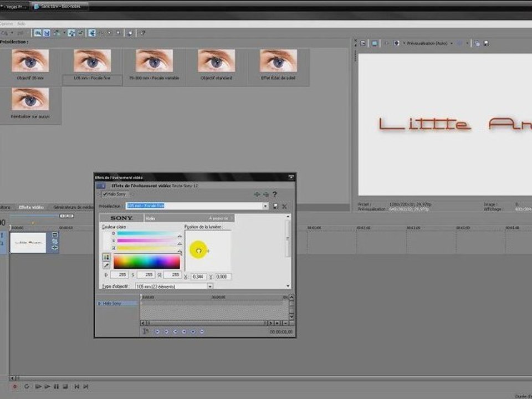
Task: Click the yellow light position marker
Action: click(198, 250)
